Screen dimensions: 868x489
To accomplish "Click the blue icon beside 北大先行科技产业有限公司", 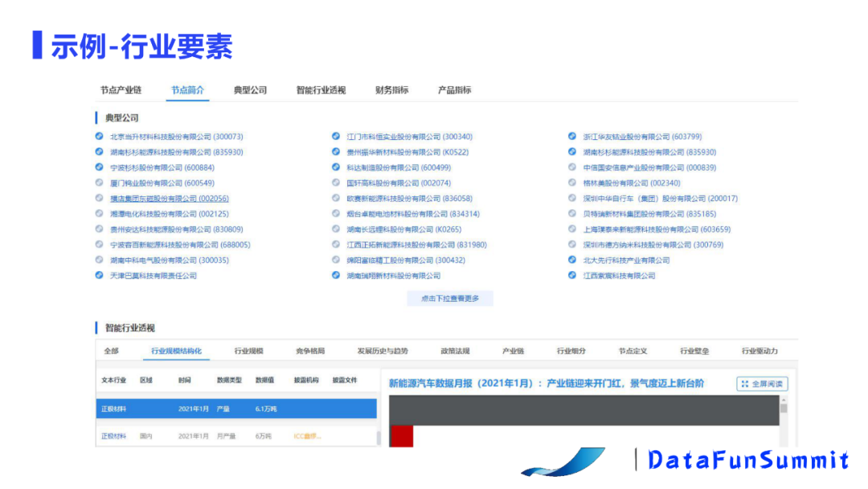I will point(572,260).
